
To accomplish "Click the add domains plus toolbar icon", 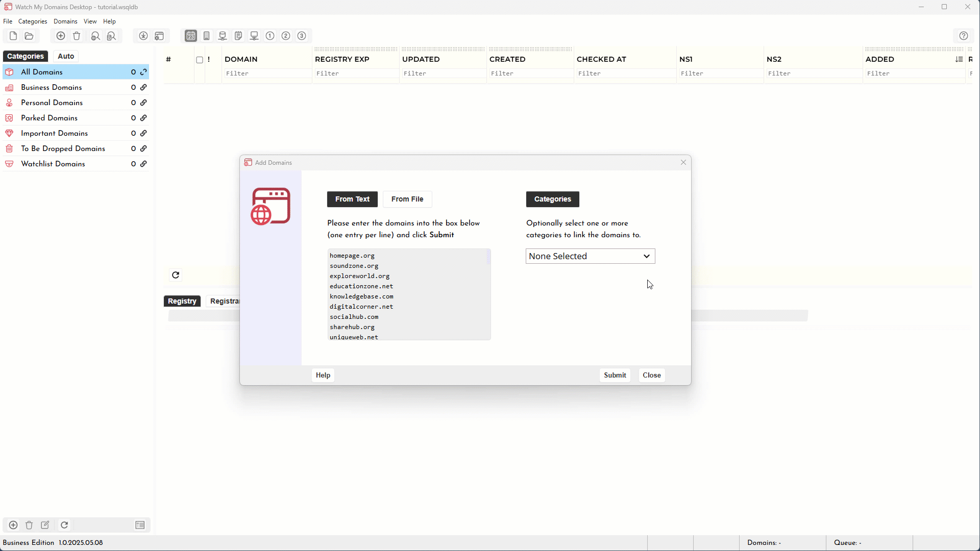I will 61,36.
